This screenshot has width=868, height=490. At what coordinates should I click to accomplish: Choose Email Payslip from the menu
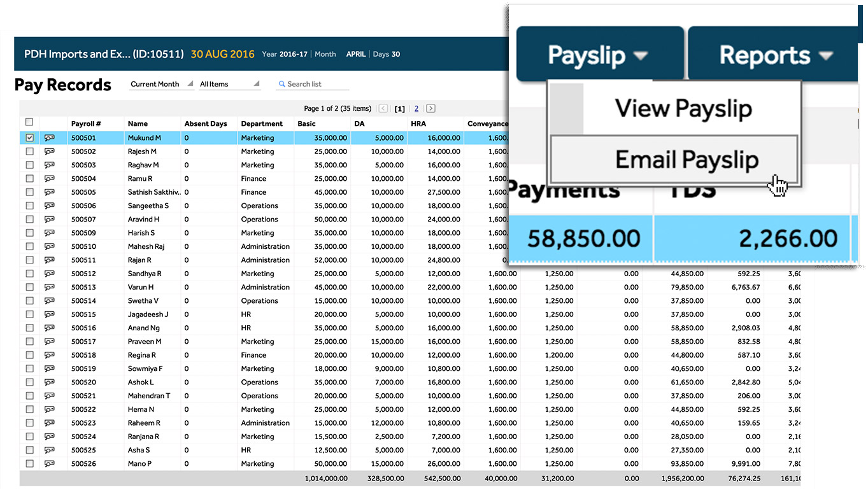coord(674,158)
